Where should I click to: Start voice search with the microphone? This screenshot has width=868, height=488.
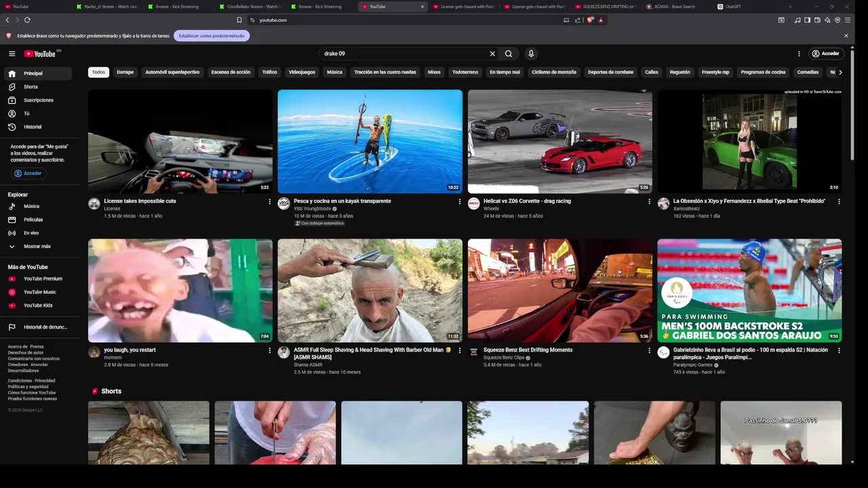tap(531, 54)
